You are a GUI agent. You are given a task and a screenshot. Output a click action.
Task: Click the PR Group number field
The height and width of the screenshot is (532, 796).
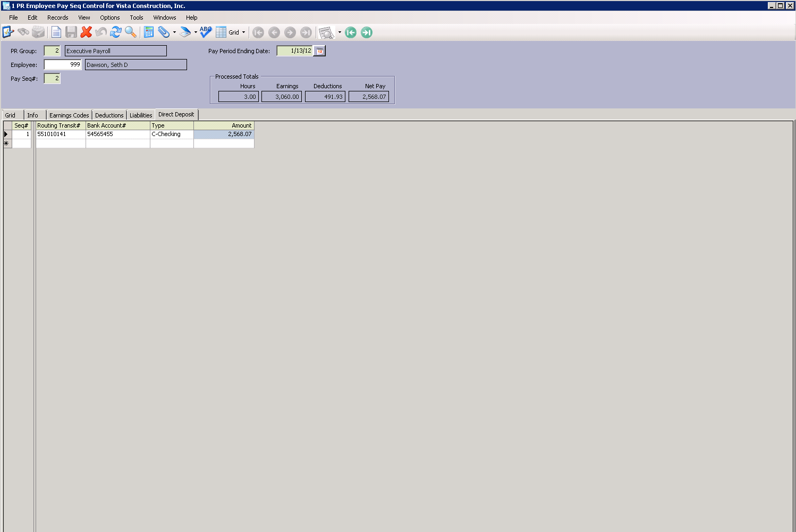pyautogui.click(x=52, y=51)
